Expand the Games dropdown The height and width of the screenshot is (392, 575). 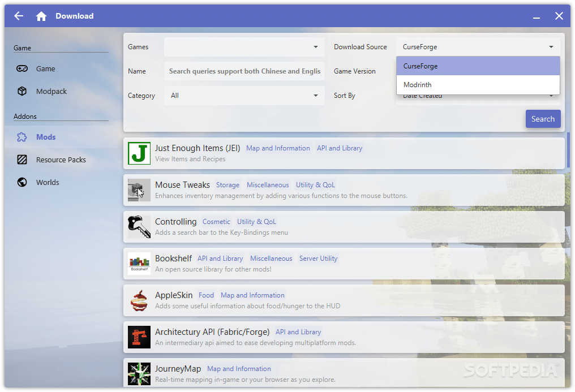244,47
